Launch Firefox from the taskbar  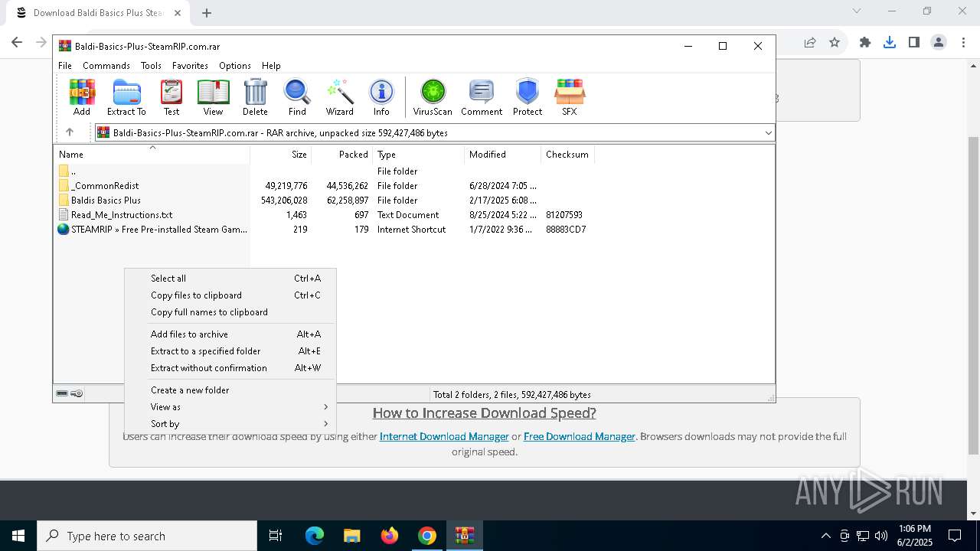[390, 536]
